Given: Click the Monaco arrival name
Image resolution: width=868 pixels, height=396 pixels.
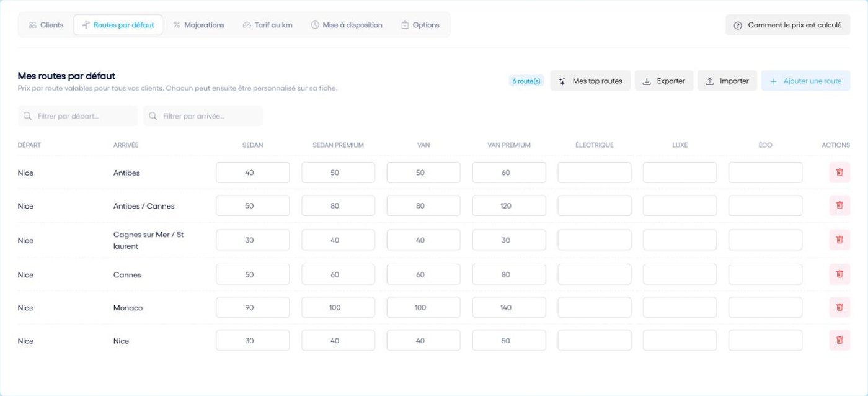Looking at the screenshot, I should [x=128, y=308].
